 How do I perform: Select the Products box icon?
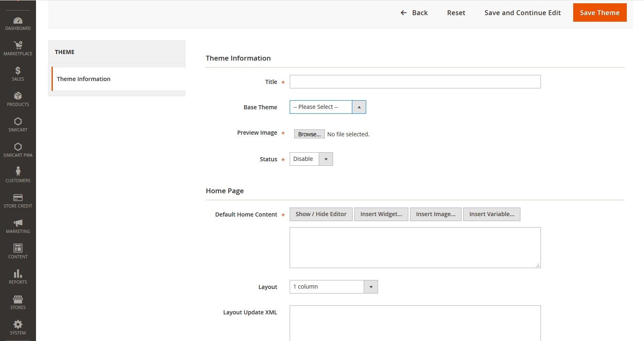pyautogui.click(x=18, y=96)
